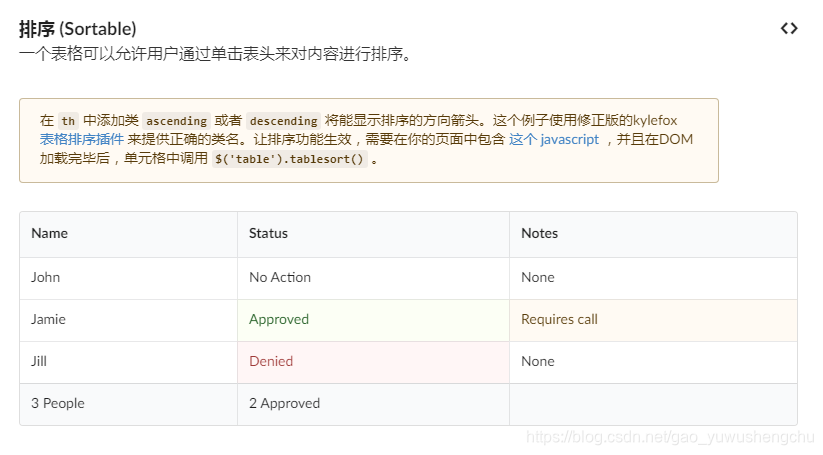
Task: Click the description line under the Sortable heading
Action: (x=216, y=54)
